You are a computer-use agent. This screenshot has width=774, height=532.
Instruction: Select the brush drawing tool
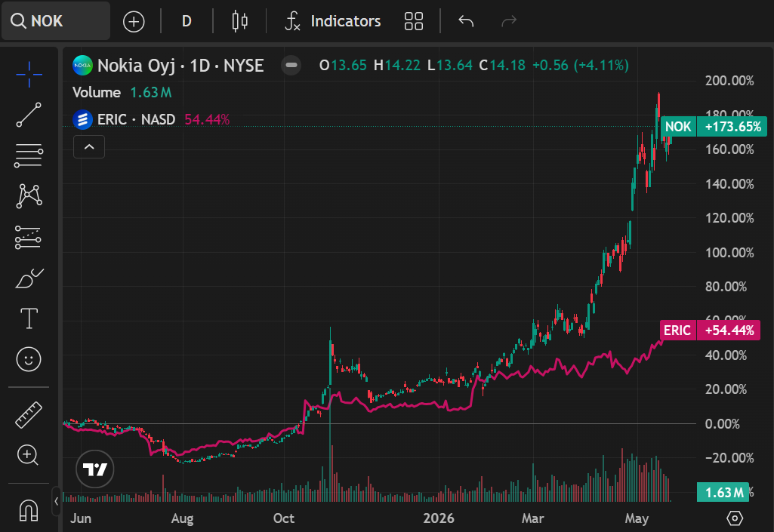pyautogui.click(x=29, y=278)
